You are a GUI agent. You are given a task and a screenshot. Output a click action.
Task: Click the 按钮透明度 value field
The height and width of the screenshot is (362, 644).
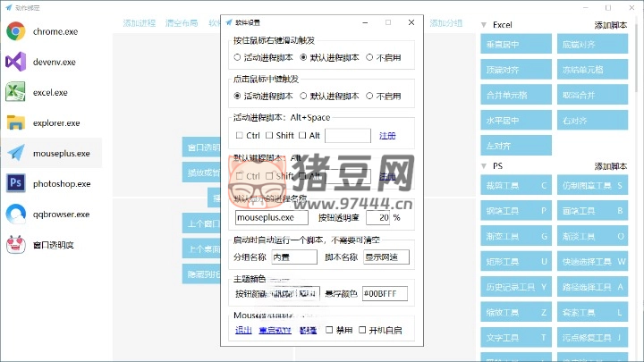click(x=378, y=217)
